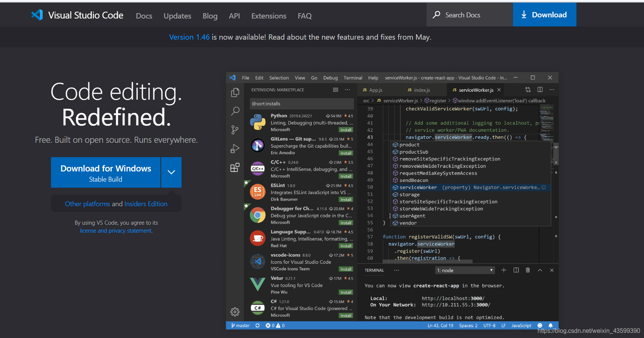
Task: Click the JavaScript language mode in status bar
Action: [521, 326]
